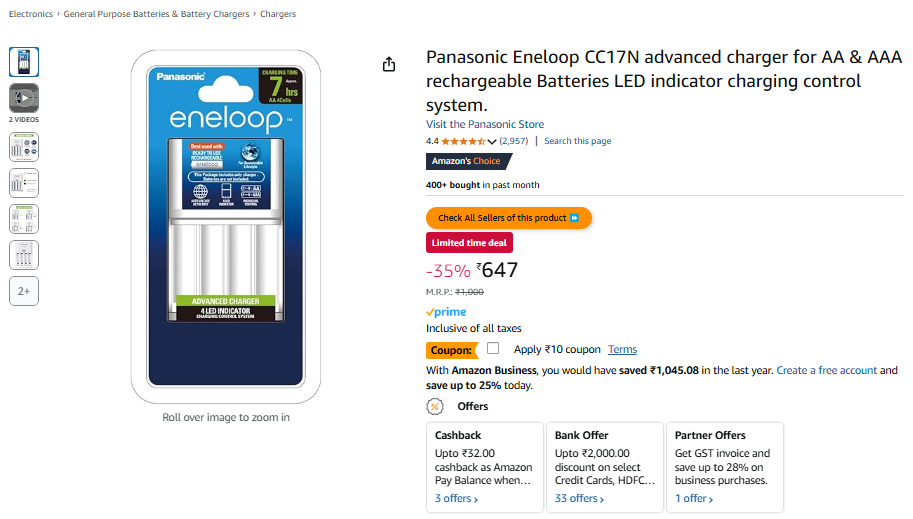
Task: Click the Coupon tag label
Action: [x=451, y=350]
